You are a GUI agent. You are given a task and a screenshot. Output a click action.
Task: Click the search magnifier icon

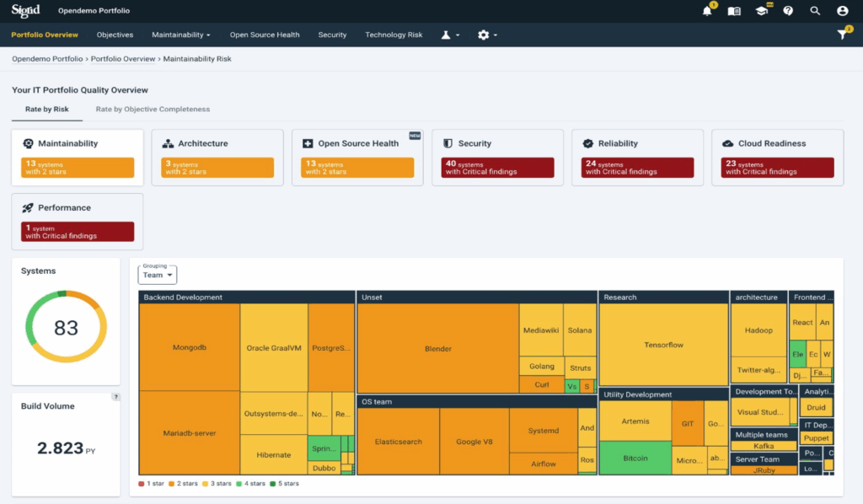click(x=815, y=11)
